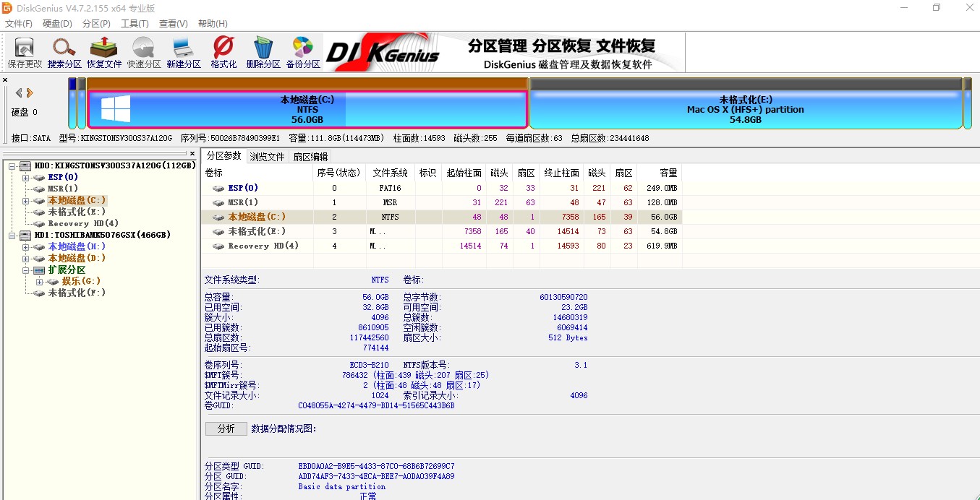Click partition type GUID EBD0A0A2 value

coord(376,467)
